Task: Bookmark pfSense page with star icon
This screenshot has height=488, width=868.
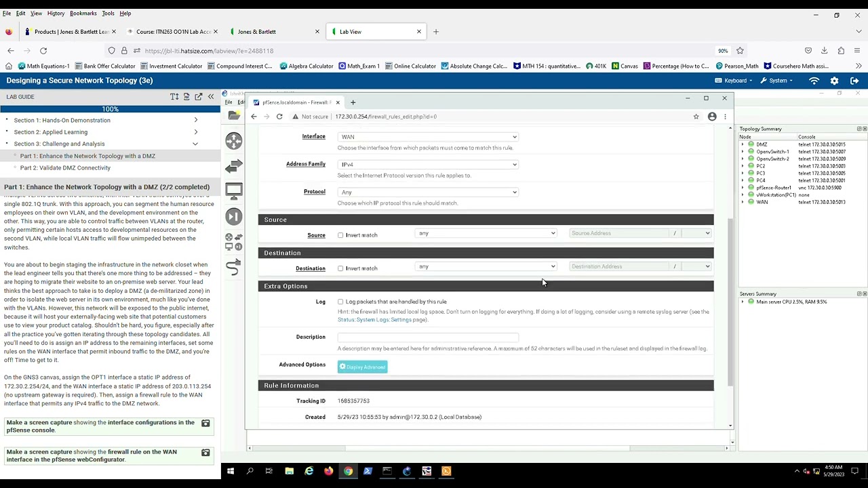Action: click(x=696, y=117)
